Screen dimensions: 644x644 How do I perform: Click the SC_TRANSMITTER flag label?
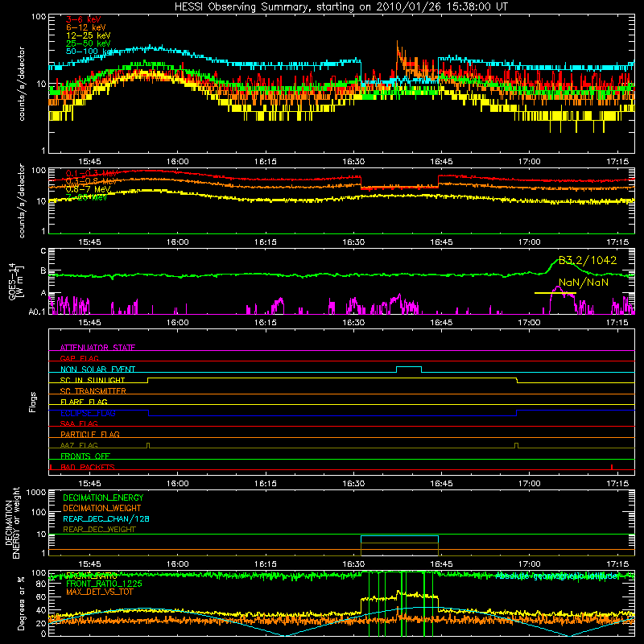93,391
